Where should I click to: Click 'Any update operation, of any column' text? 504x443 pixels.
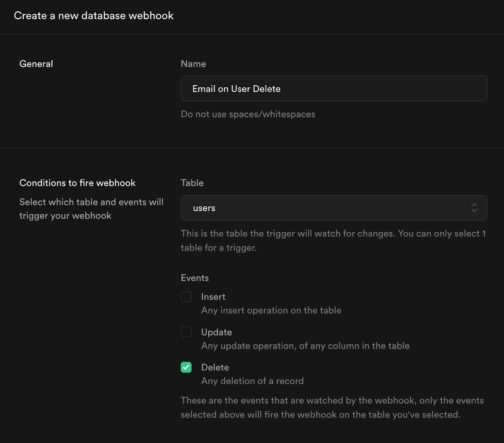[305, 346]
